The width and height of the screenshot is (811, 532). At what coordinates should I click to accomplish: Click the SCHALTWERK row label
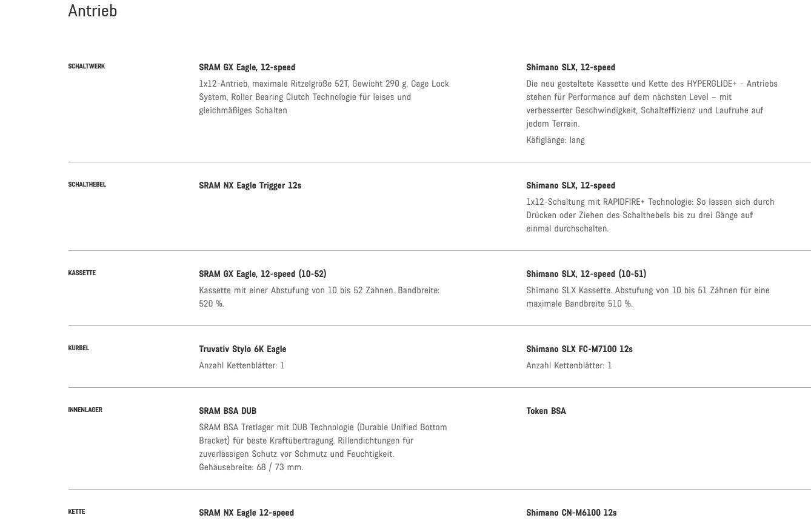(87, 67)
